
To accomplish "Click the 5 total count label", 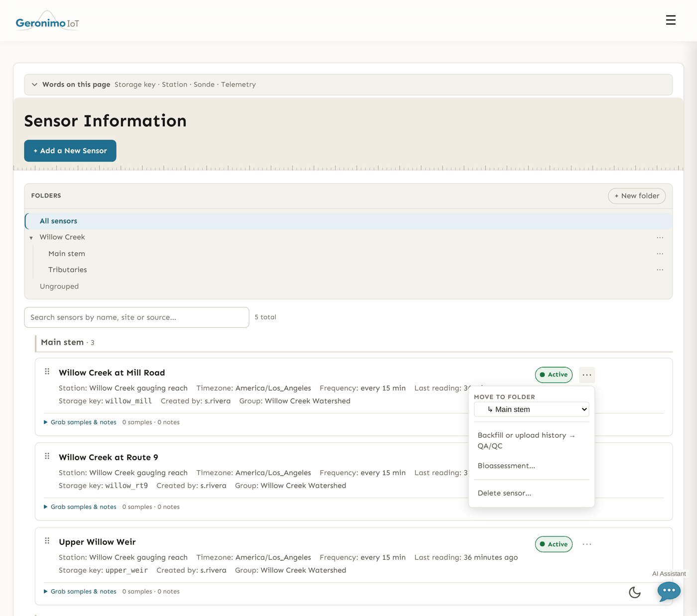I will tap(265, 317).
